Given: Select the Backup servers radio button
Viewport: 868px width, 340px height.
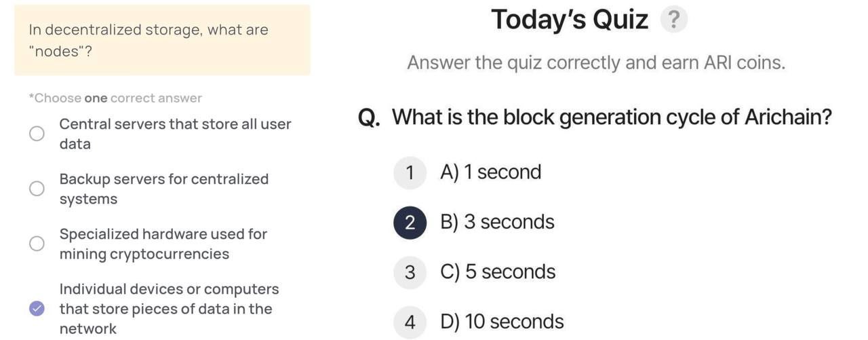Looking at the screenshot, I should (37, 189).
